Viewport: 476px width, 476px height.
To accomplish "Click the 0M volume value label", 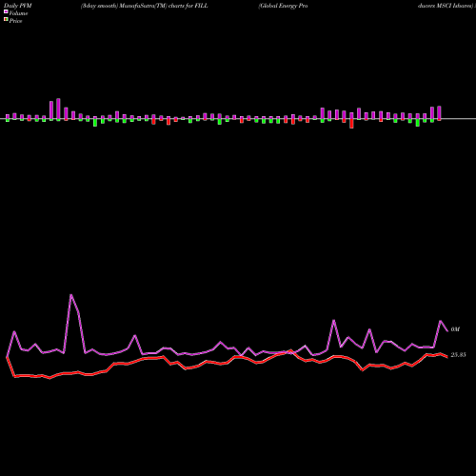I will click(x=455, y=329).
